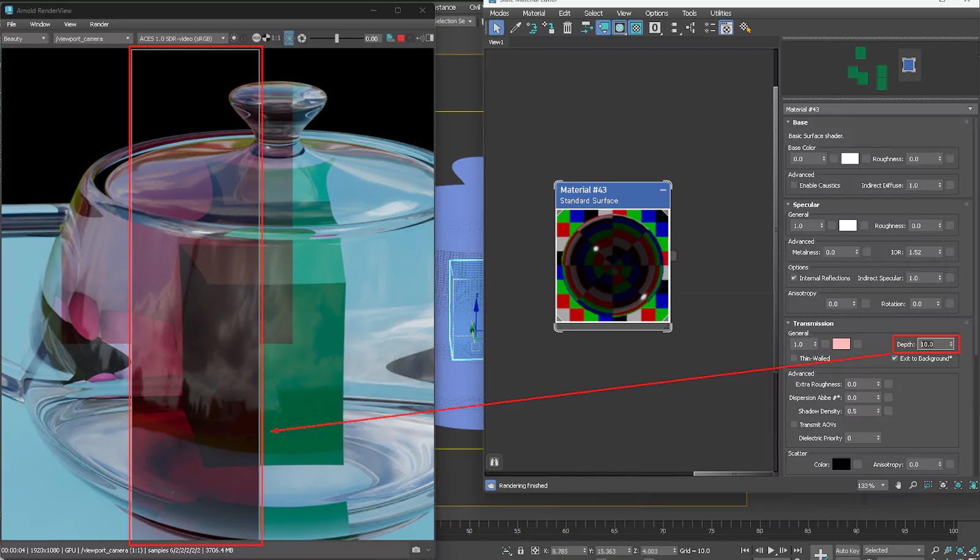Open Render menu in Arnold RenderView
The image size is (980, 560).
[x=99, y=25]
